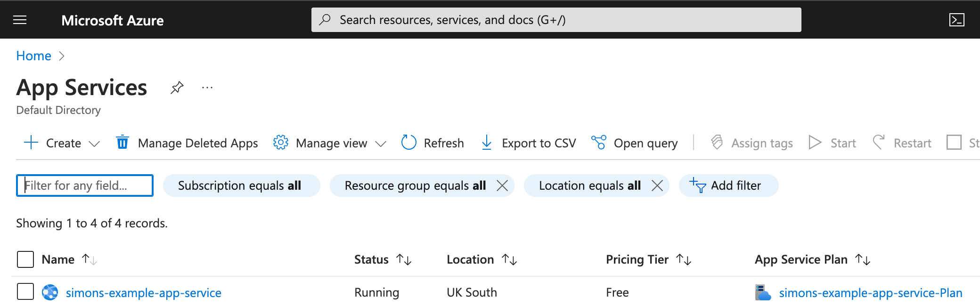
Task: Click the web app globe icon for simons-example-app-service
Action: pyautogui.click(x=50, y=292)
